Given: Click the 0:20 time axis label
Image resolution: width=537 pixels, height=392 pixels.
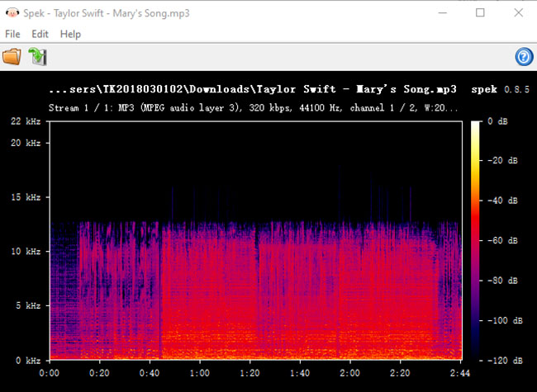Looking at the screenshot, I should point(99,373).
